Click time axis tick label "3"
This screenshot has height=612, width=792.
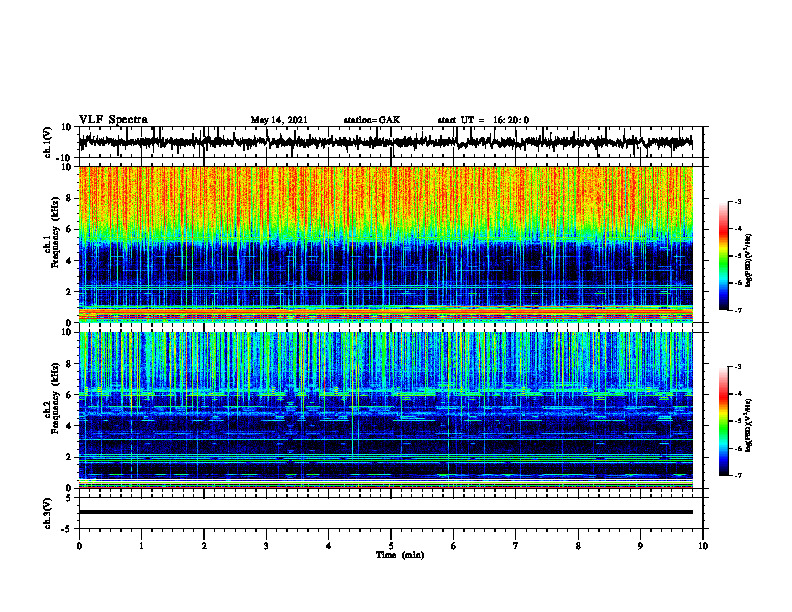[266, 546]
